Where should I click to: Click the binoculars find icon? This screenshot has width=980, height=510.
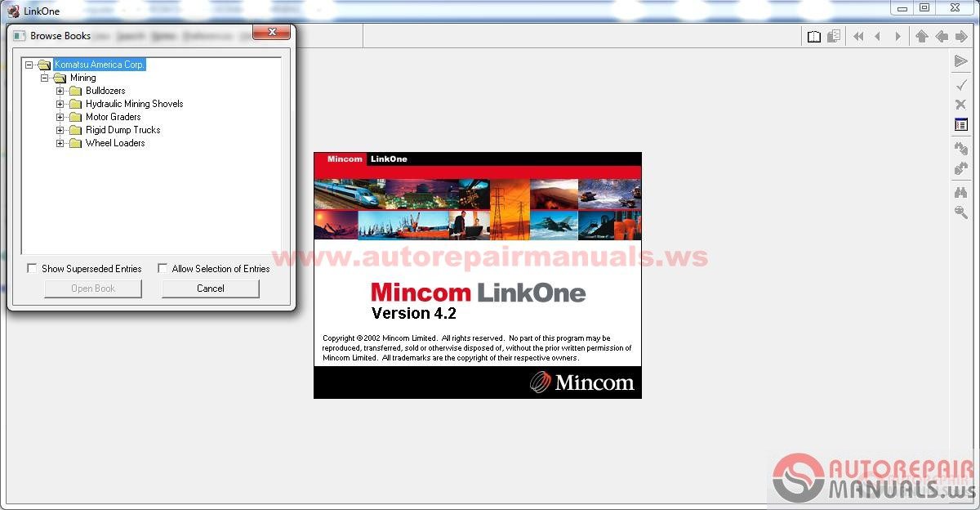point(961,192)
